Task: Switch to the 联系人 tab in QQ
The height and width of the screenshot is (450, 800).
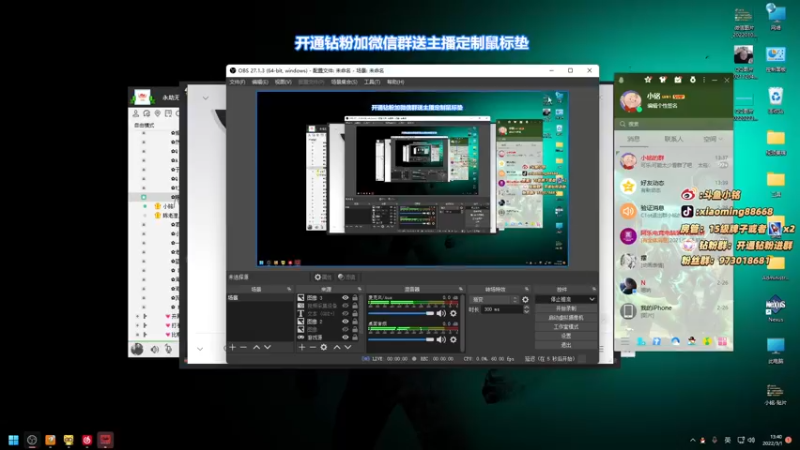Action: point(673,139)
